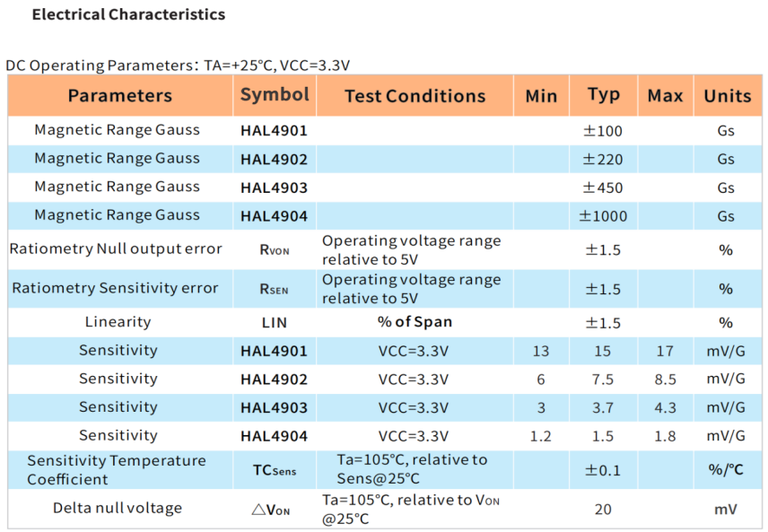
Task: Select the 7.5 typical sensitivity value
Action: (x=603, y=379)
